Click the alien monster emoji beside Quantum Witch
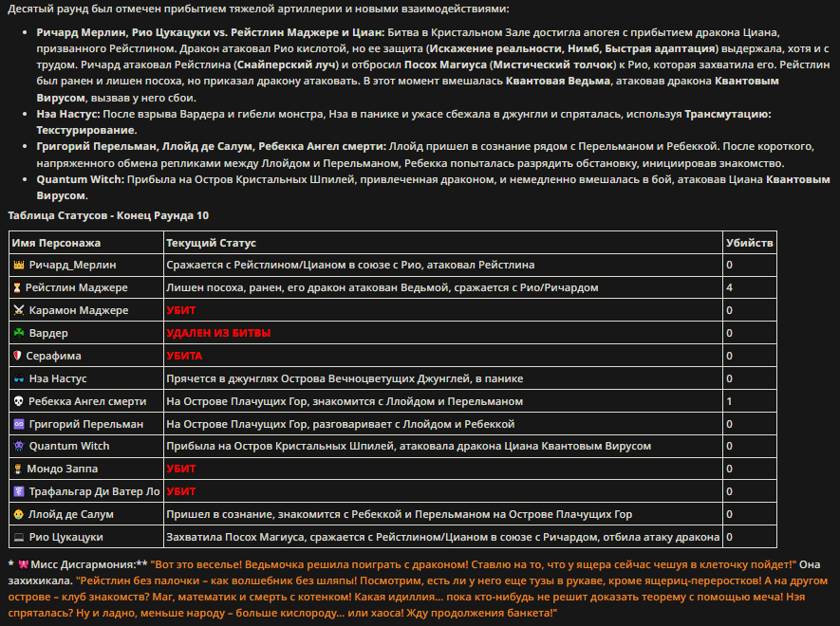 pyautogui.click(x=19, y=446)
